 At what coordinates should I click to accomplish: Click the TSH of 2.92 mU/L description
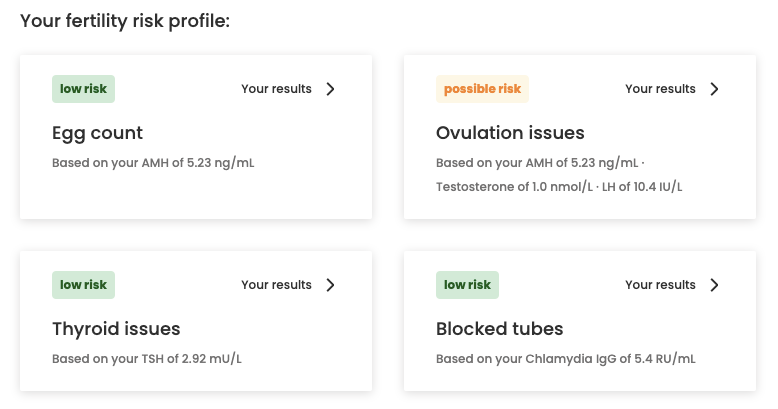[x=147, y=359]
